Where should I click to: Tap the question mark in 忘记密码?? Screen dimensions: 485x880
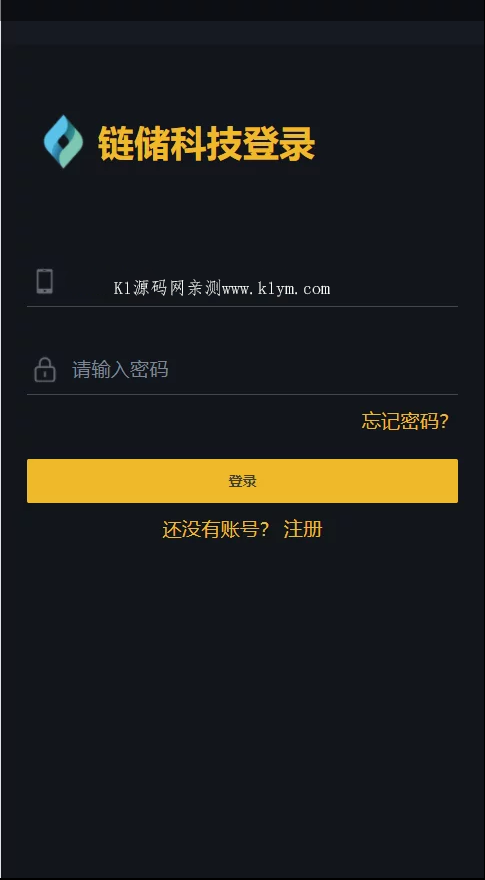444,421
